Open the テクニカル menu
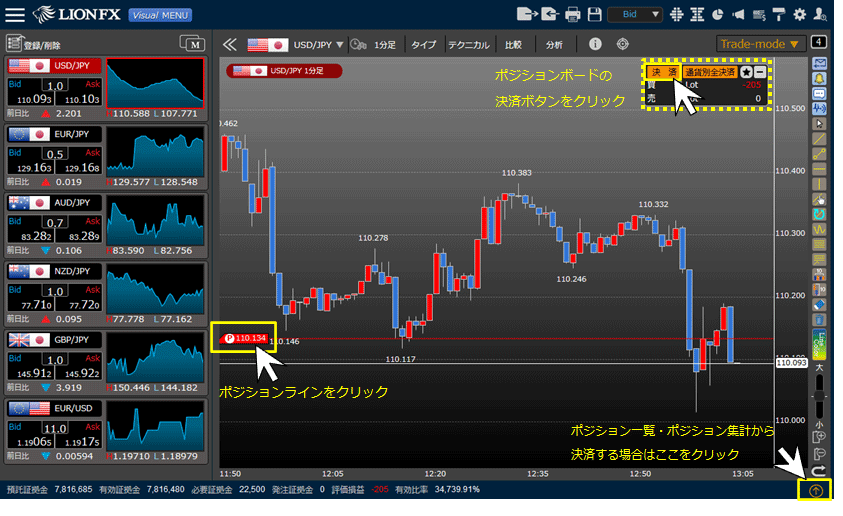Screen dimensions: 843x516 (469, 45)
